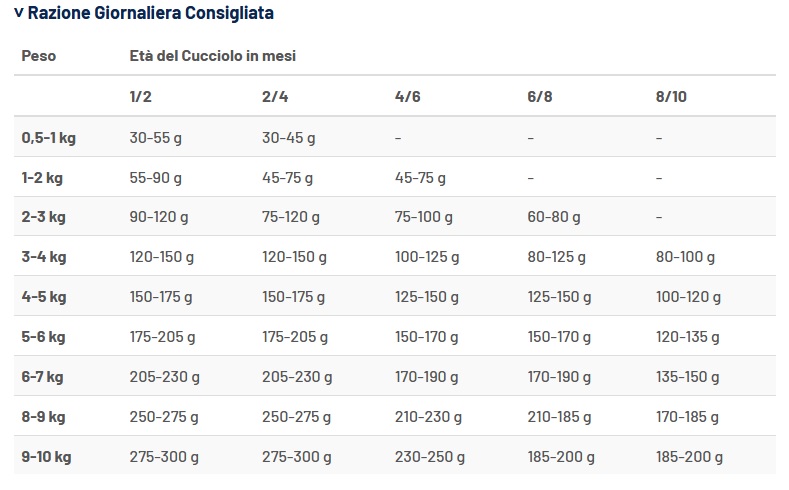Select the 8/10 months column header
This screenshot has width=789, height=490.
(671, 97)
